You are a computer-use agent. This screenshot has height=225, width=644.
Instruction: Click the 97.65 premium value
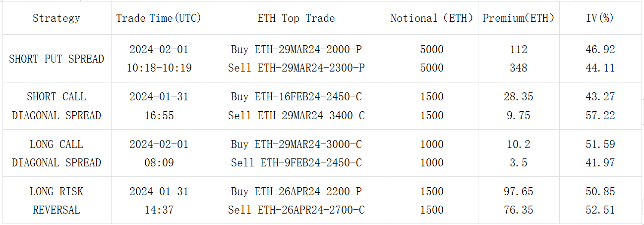pyautogui.click(x=518, y=191)
